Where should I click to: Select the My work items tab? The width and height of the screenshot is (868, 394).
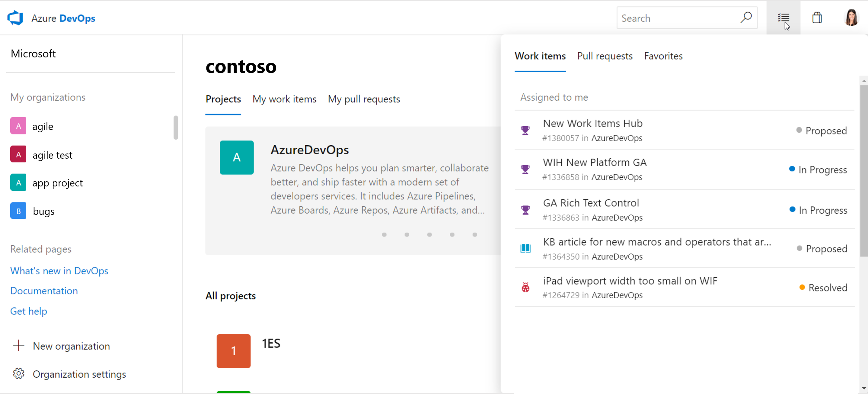click(x=285, y=99)
